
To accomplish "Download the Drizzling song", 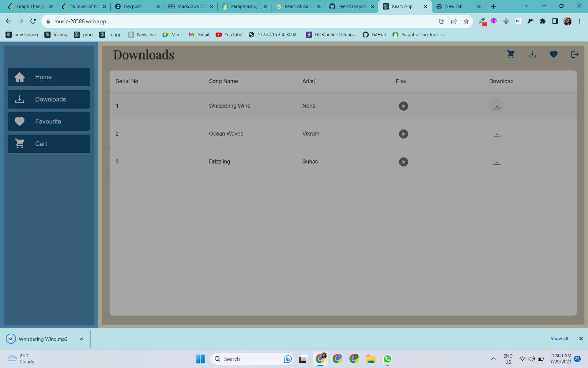I will point(497,162).
